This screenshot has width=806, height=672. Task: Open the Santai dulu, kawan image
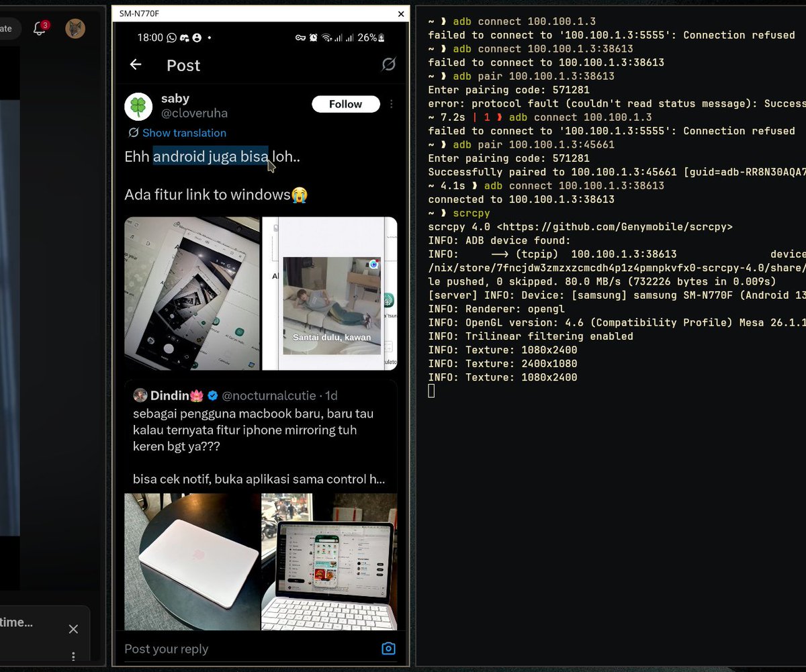(x=330, y=293)
